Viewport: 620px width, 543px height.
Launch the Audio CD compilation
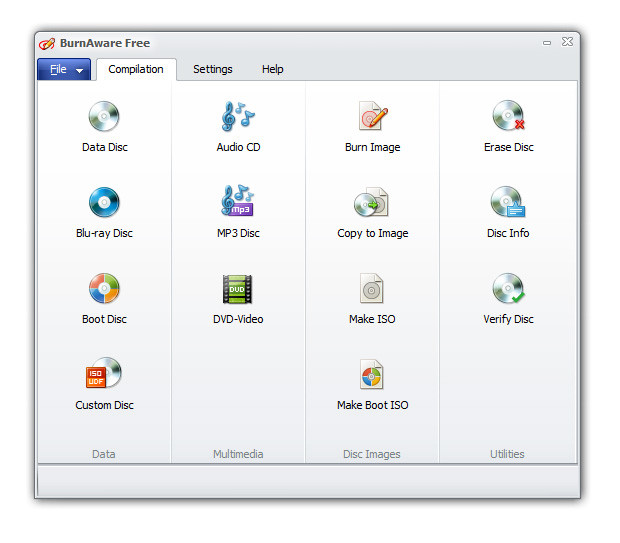pyautogui.click(x=238, y=116)
